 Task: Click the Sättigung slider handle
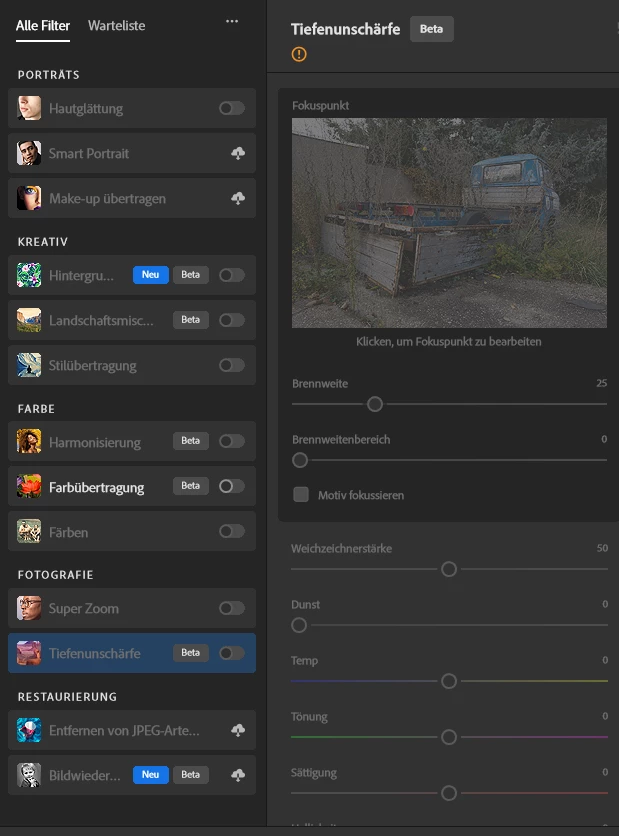point(449,793)
